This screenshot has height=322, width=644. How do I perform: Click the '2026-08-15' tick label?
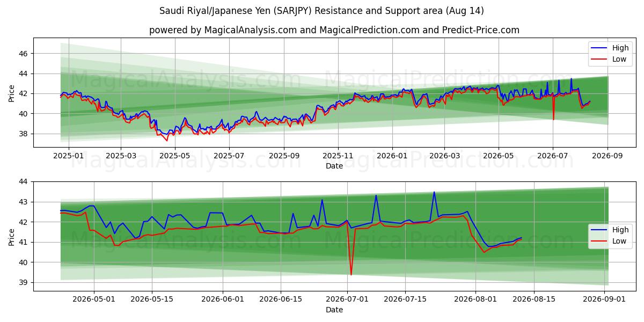pos(533,299)
